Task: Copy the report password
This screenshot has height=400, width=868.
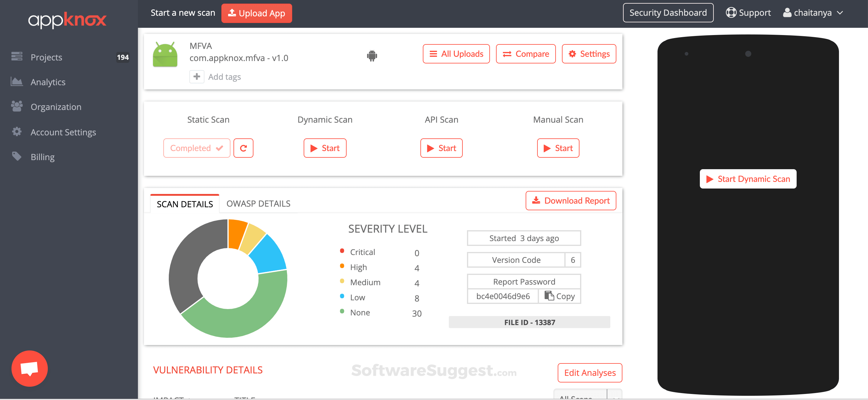Action: click(559, 296)
